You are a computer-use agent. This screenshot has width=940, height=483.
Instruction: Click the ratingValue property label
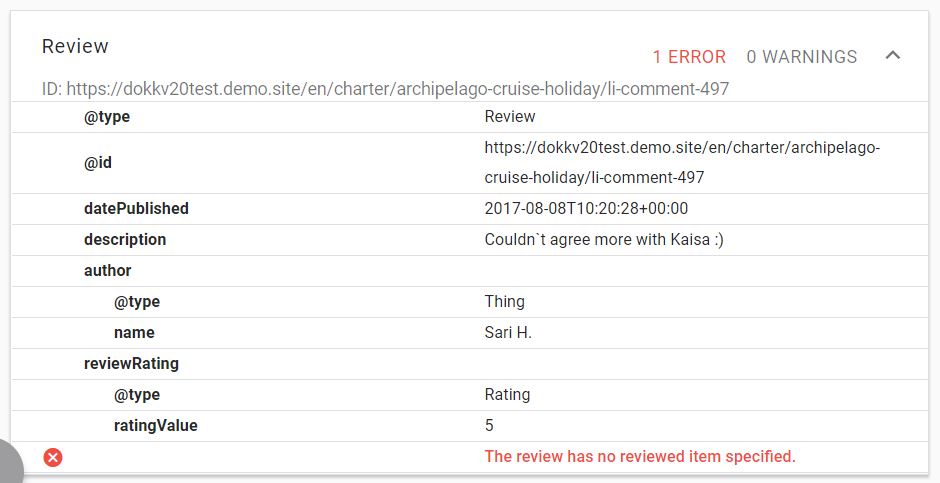click(x=155, y=425)
